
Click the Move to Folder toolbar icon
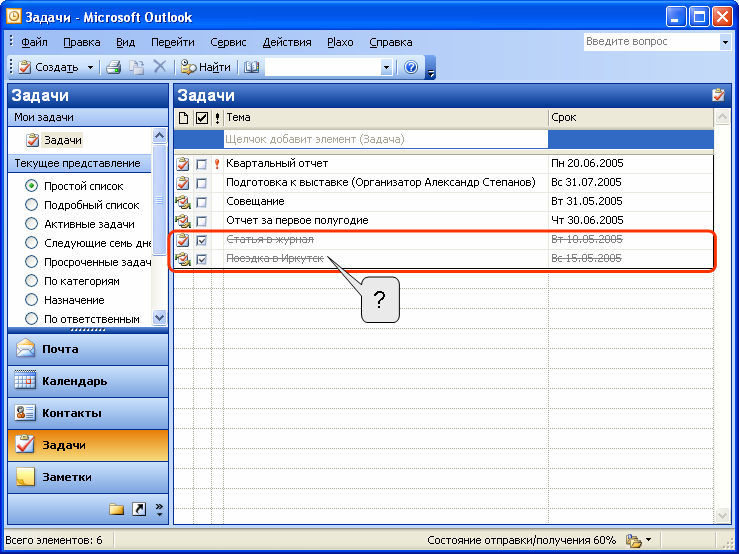[137, 67]
